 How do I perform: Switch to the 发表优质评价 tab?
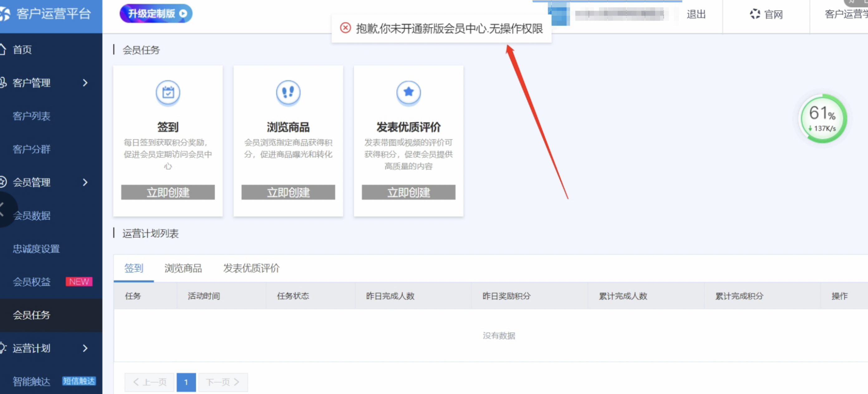pyautogui.click(x=251, y=268)
